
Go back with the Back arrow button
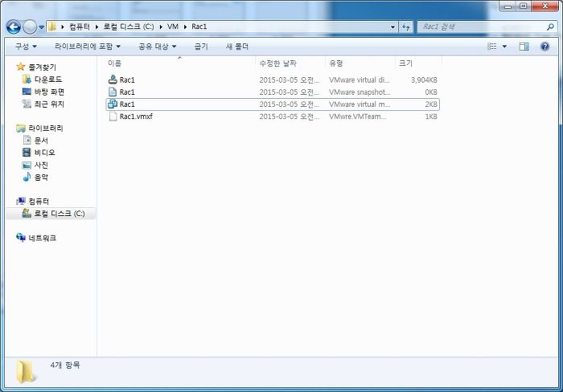(x=14, y=27)
